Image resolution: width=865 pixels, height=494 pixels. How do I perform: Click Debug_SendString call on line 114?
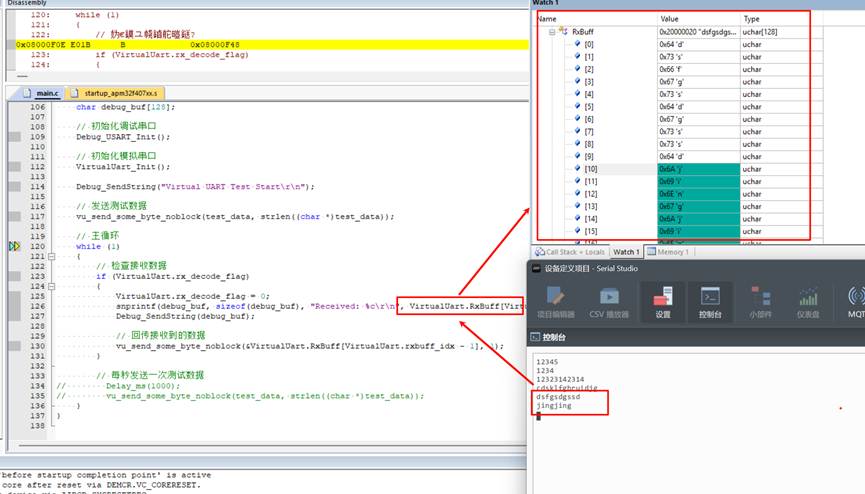click(x=195, y=187)
